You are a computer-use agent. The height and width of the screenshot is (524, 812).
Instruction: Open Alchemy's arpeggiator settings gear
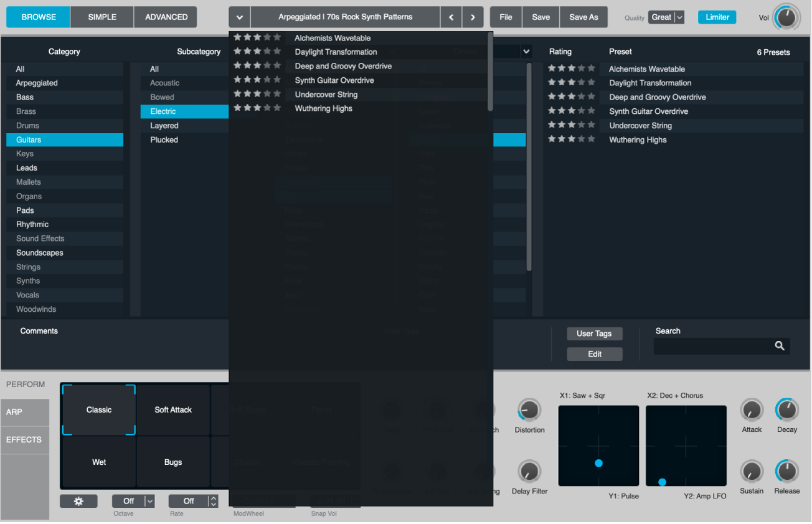[x=78, y=501]
